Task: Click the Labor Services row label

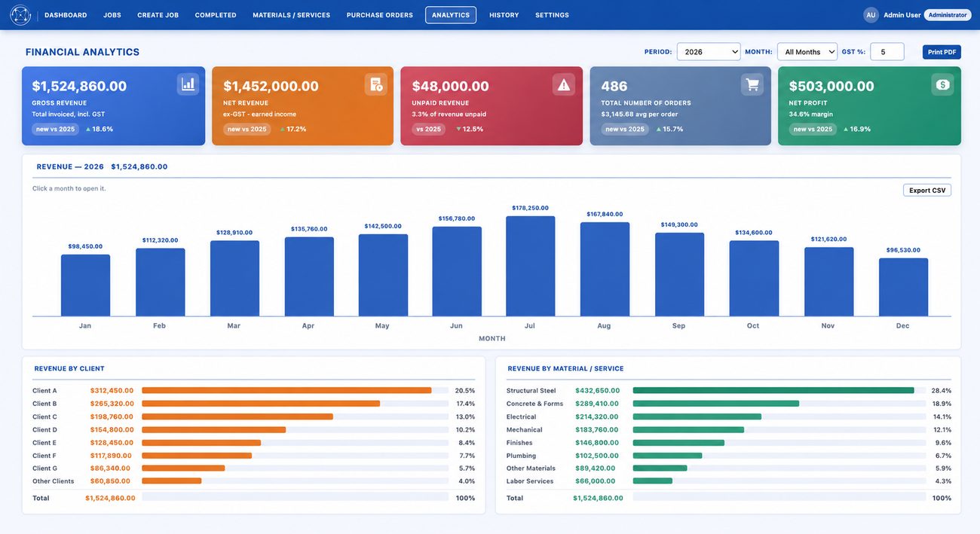Action: pos(530,481)
